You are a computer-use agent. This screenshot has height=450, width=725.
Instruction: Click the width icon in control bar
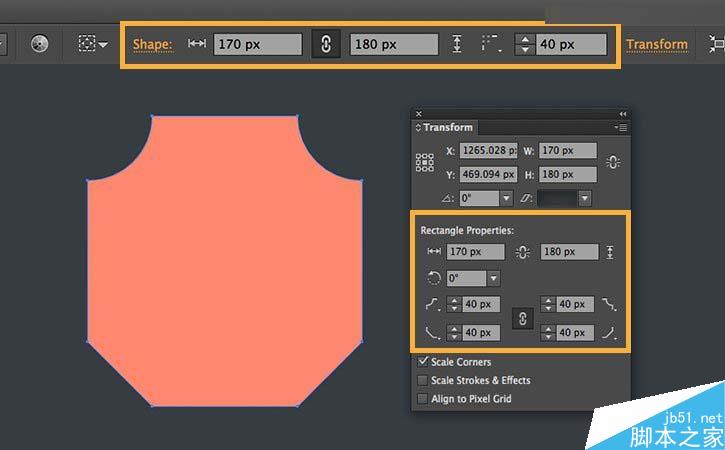coord(197,43)
